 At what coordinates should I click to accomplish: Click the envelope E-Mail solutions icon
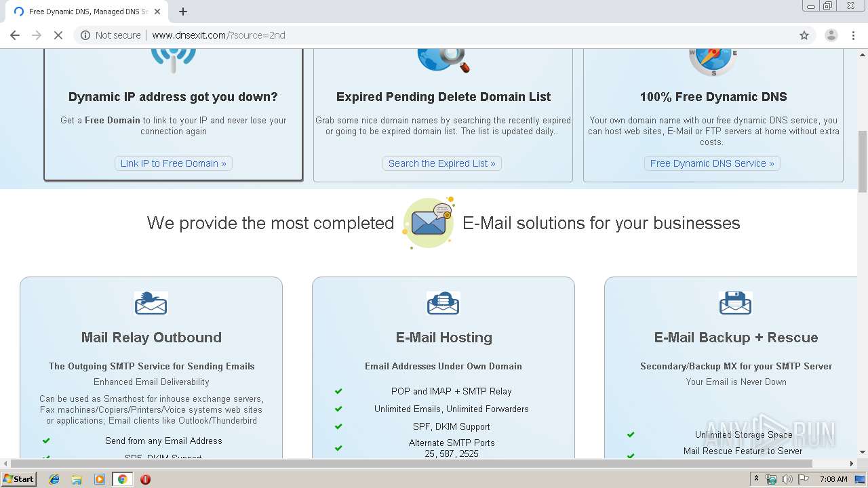pos(428,222)
